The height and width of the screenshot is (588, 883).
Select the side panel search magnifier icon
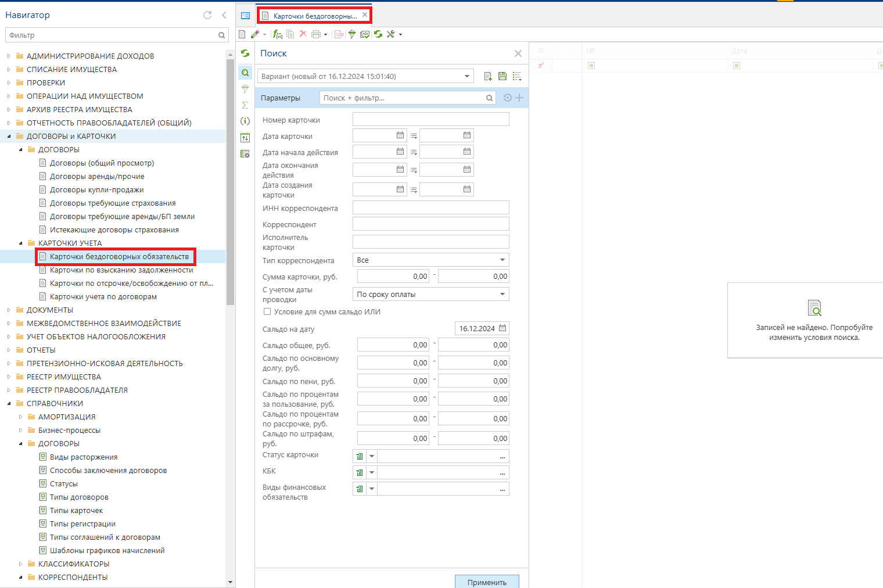click(245, 73)
